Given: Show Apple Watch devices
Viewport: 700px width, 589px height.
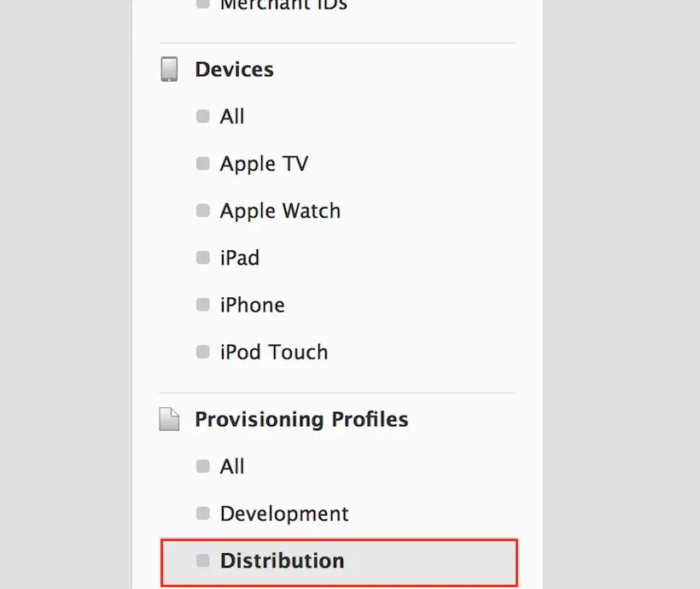Looking at the screenshot, I should point(280,211).
